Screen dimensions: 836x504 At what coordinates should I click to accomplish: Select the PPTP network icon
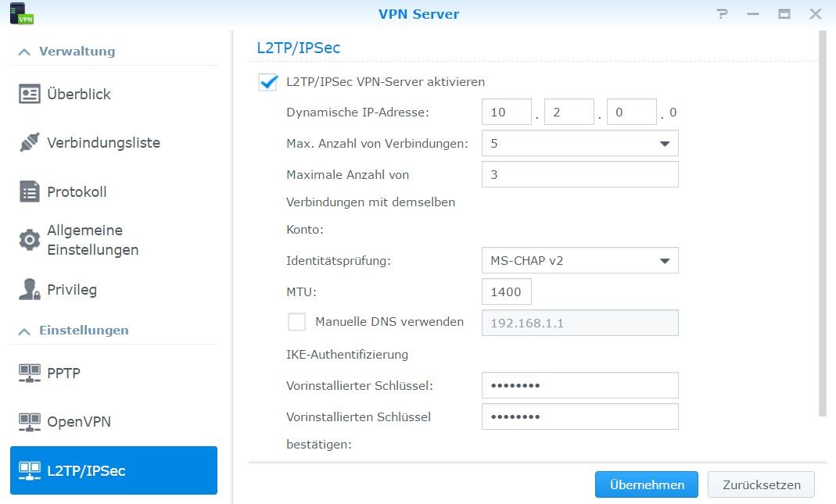coord(30,374)
